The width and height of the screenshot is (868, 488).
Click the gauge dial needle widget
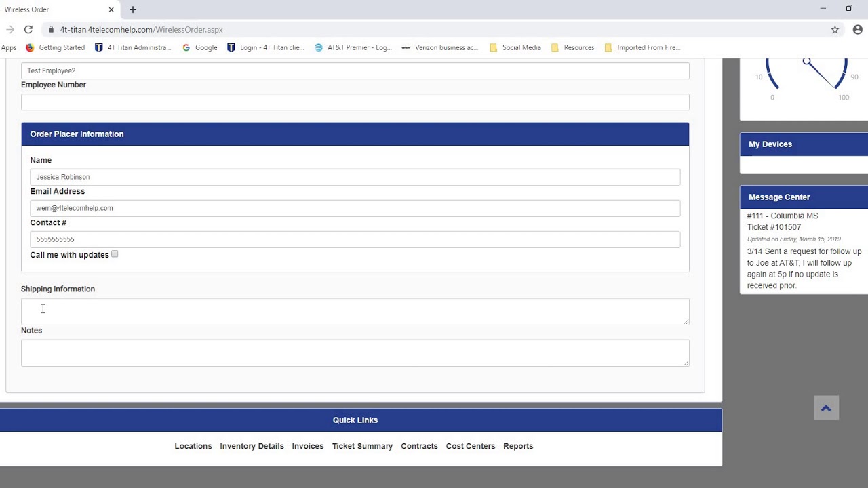pyautogui.click(x=807, y=73)
